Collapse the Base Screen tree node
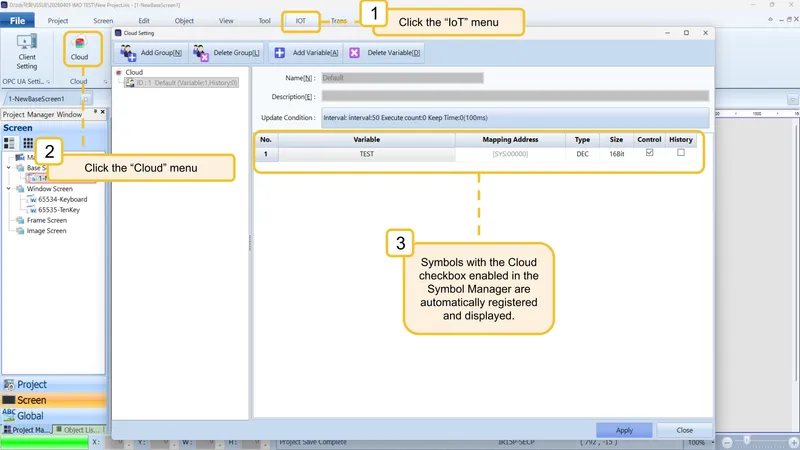The image size is (800, 450). pos(9,167)
